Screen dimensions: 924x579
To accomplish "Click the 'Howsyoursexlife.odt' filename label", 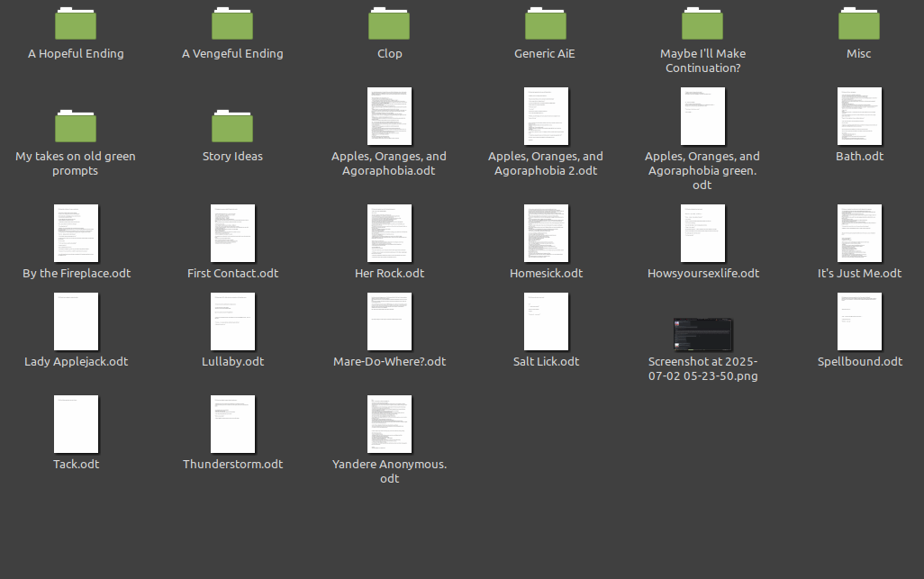I will (703, 274).
